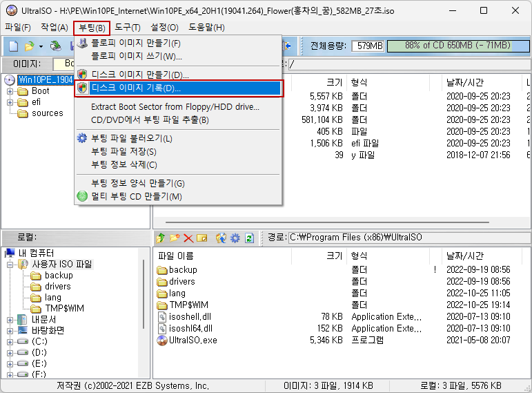Choose Extract Boot Sector from Floppy/HDD drive
The width and height of the screenshot is (532, 393).
tap(179, 107)
